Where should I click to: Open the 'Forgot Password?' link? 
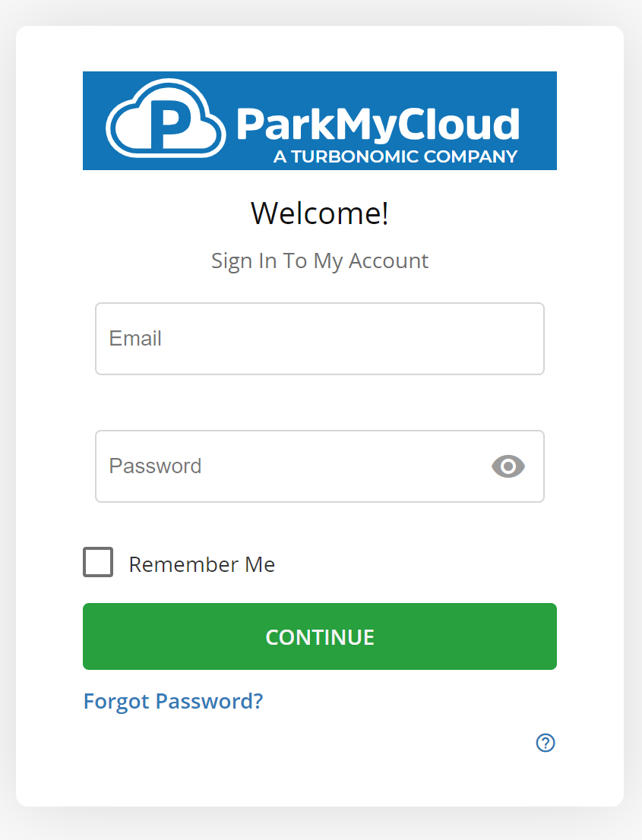pos(173,701)
